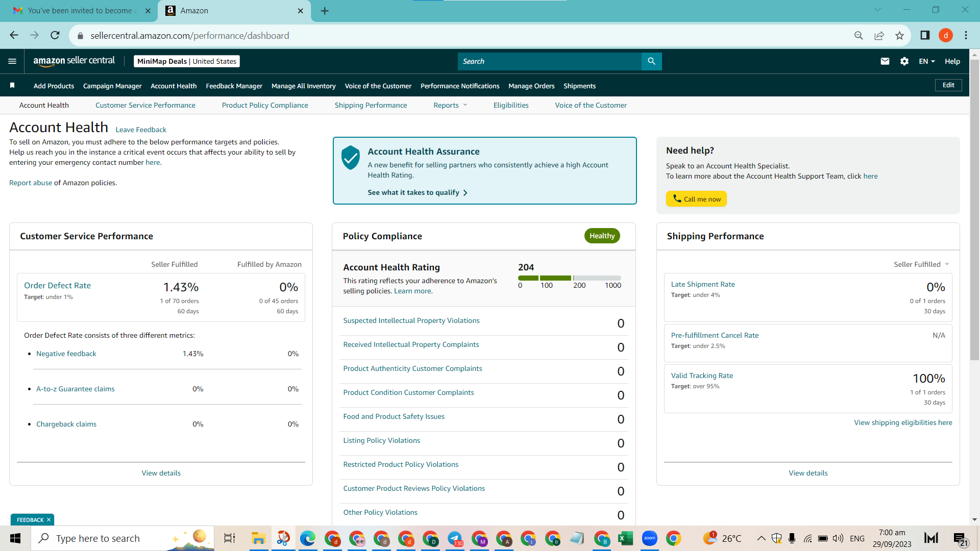The height and width of the screenshot is (551, 980).
Task: Open the EN language dropdown
Action: pyautogui.click(x=927, y=61)
